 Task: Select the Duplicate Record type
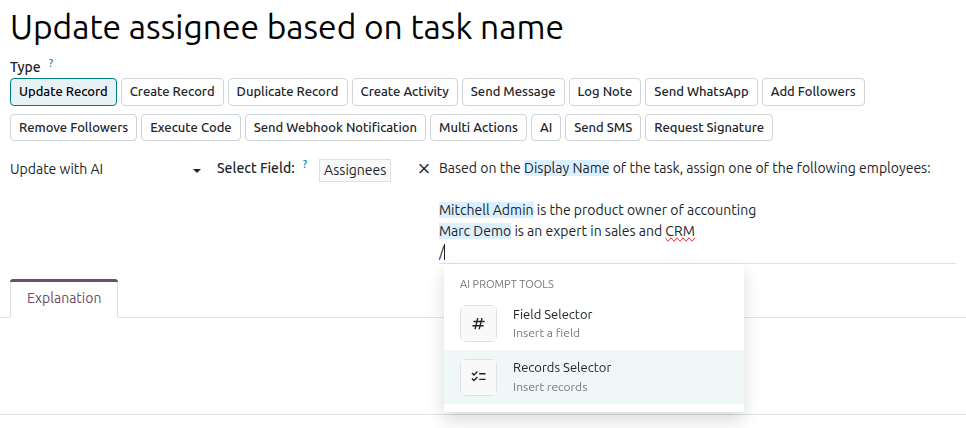coord(288,92)
